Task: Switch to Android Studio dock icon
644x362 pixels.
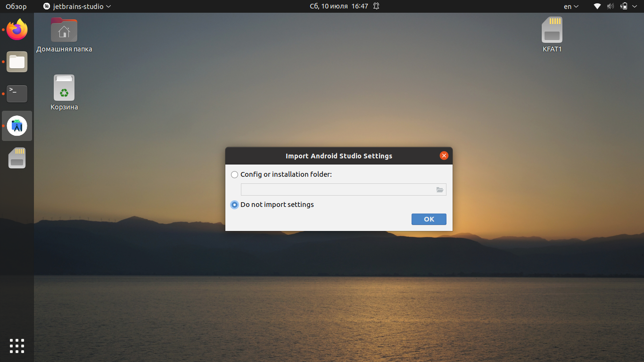Action: point(17,126)
